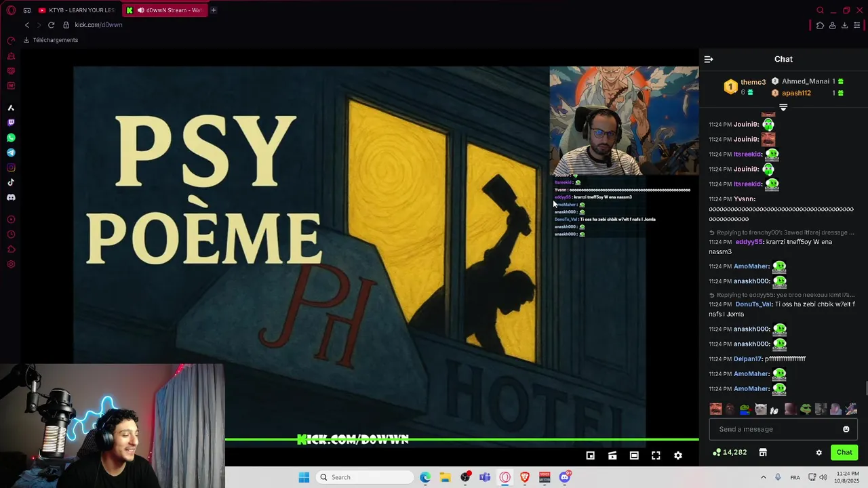
Task: Open the Windows Start menu
Action: coord(304,477)
